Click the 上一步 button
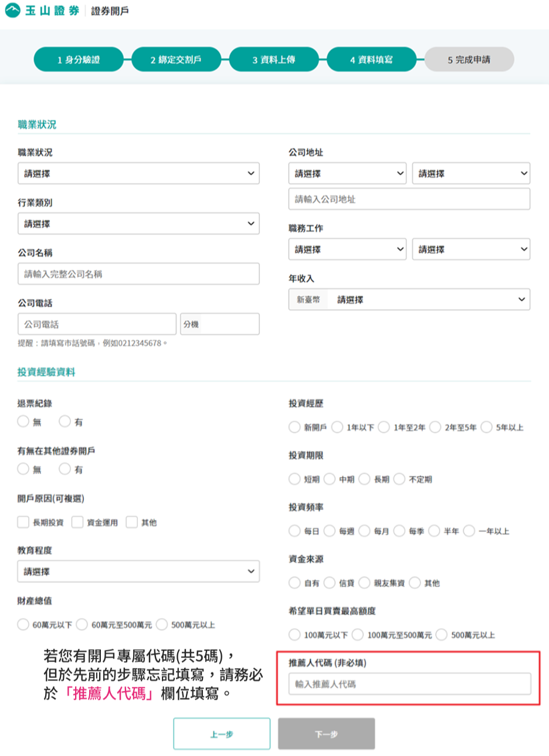 [221, 733]
